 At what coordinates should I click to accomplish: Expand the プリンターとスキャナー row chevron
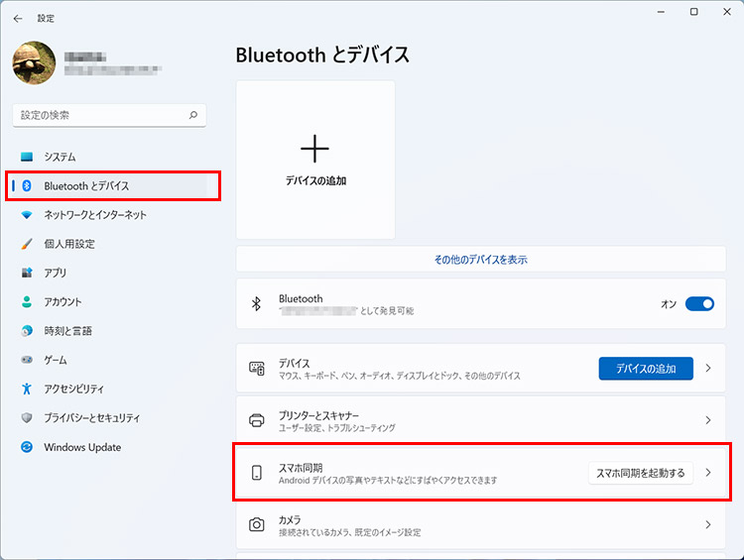coord(708,420)
